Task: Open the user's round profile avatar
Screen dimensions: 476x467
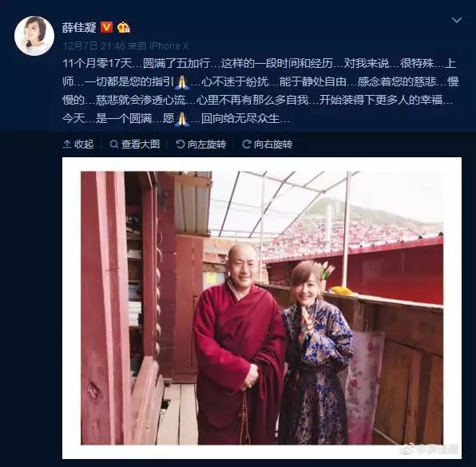Action: (34, 36)
